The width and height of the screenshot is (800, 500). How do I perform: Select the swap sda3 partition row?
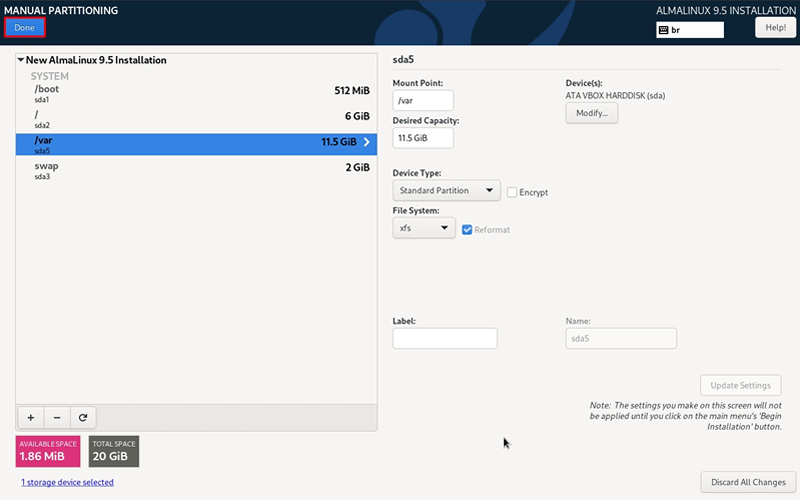click(196, 170)
